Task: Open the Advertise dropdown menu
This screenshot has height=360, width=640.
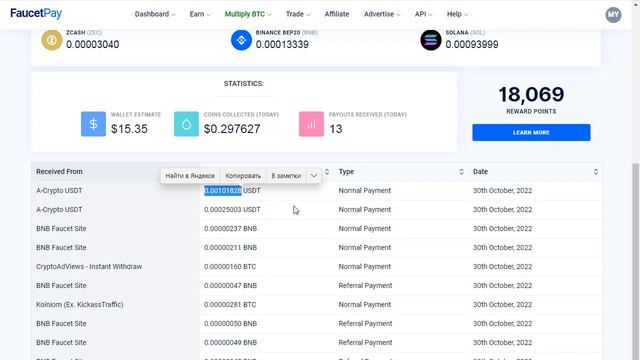Action: (382, 14)
